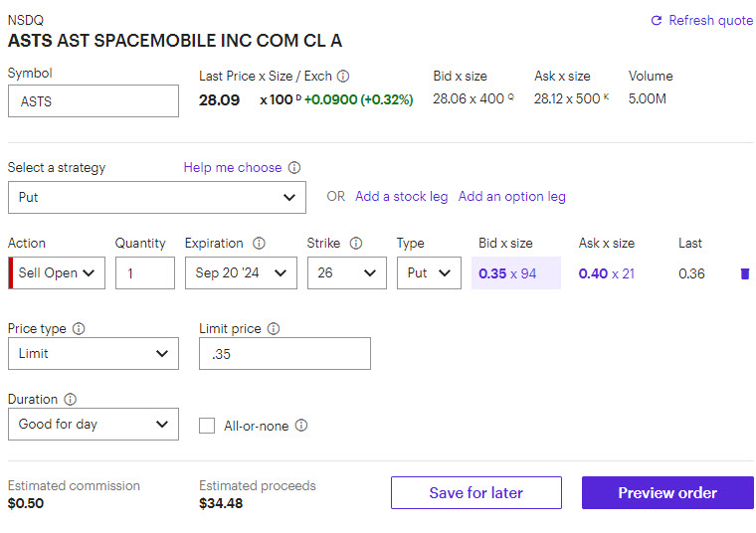The height and width of the screenshot is (533, 756).
Task: Delete the option leg with trash icon
Action: coord(744,273)
